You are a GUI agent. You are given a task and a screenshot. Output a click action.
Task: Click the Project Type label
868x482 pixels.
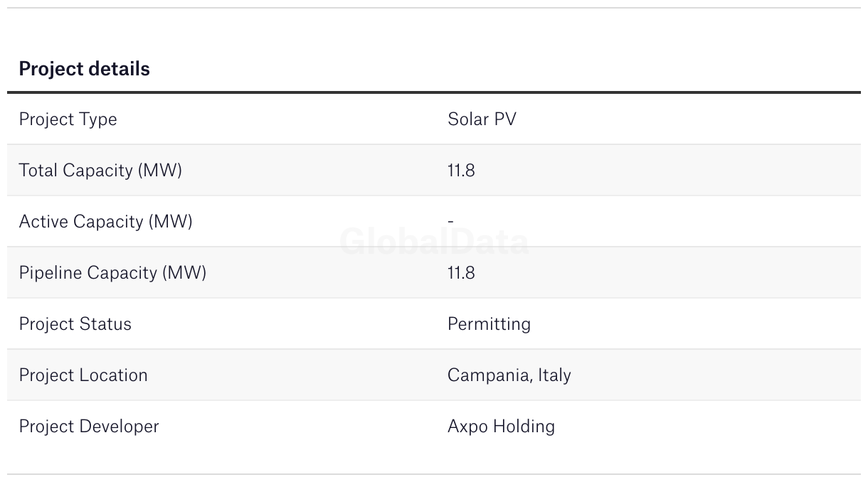[x=68, y=119]
